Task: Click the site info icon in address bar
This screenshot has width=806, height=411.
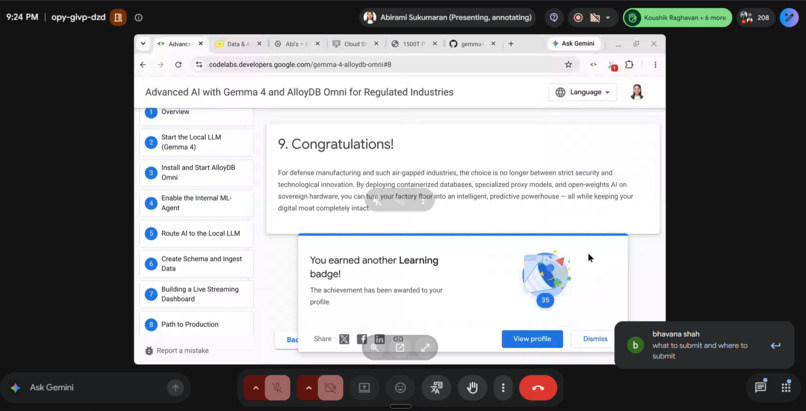Action: [199, 65]
